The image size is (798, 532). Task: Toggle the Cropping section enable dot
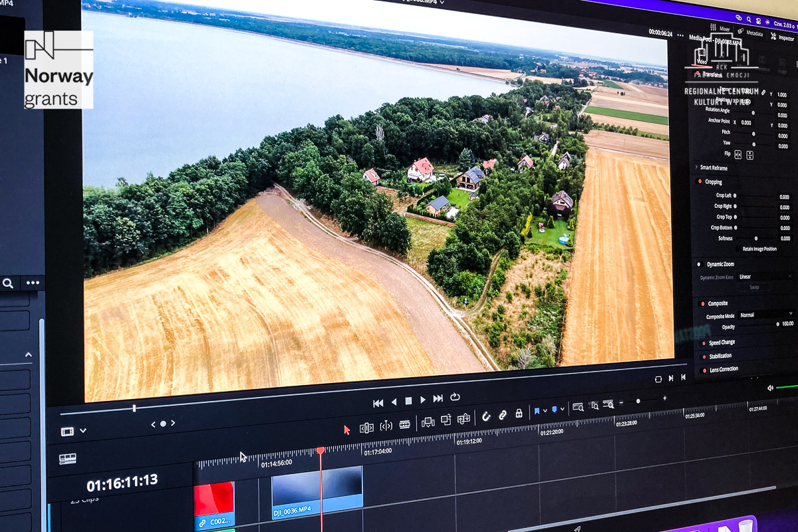[700, 182]
